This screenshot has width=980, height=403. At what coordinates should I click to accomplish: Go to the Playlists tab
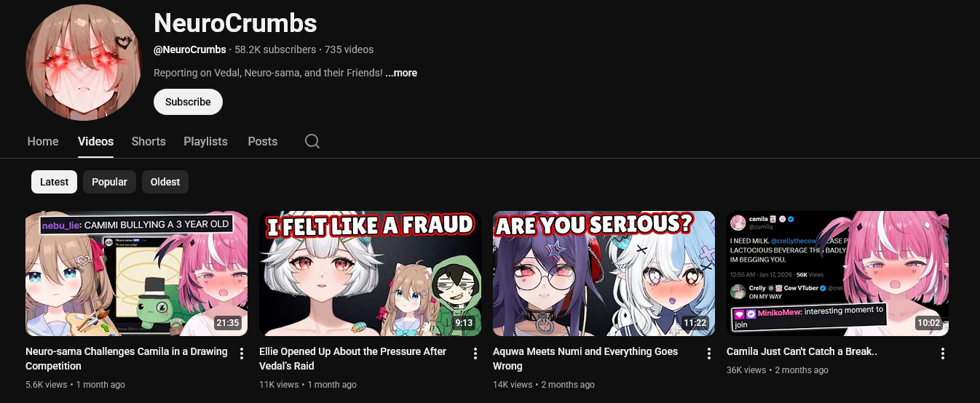[x=205, y=141]
